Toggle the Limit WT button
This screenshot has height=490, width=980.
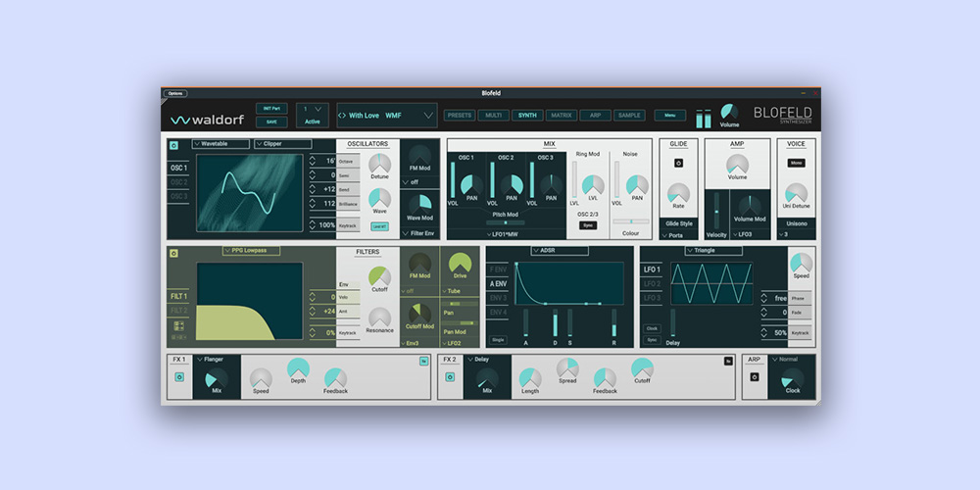point(377,226)
